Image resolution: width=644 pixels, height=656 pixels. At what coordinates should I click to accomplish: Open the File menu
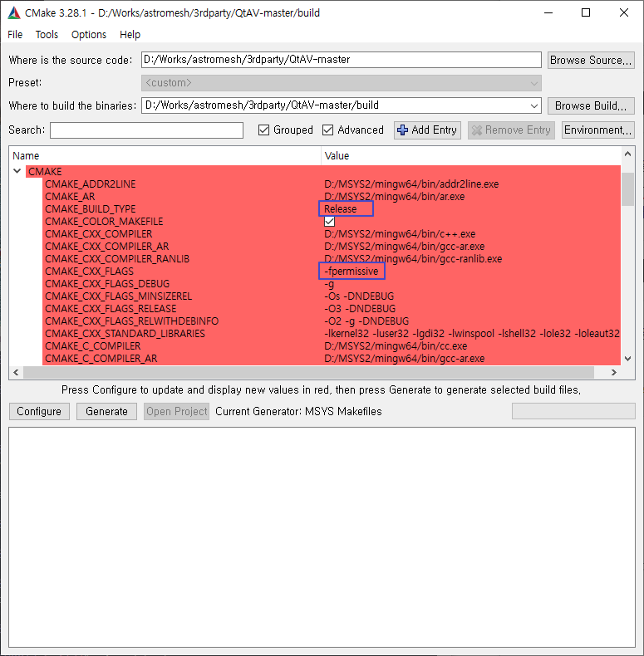(15, 35)
